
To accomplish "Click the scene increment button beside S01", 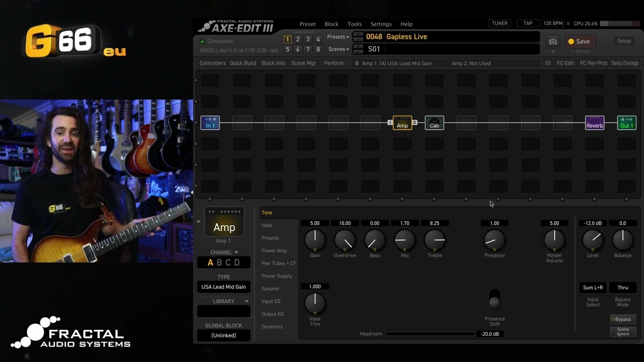I will coord(358,47).
